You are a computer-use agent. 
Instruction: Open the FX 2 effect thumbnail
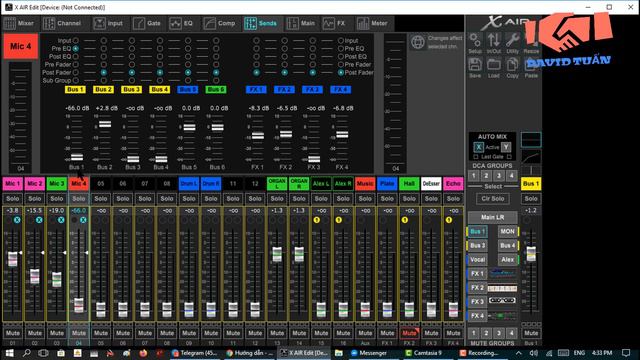(x=502, y=288)
